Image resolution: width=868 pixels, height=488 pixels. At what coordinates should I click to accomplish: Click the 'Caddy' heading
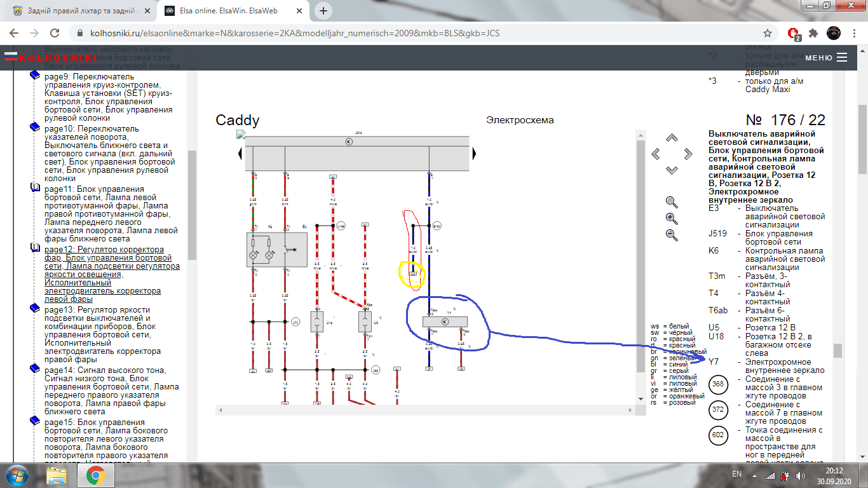[238, 120]
